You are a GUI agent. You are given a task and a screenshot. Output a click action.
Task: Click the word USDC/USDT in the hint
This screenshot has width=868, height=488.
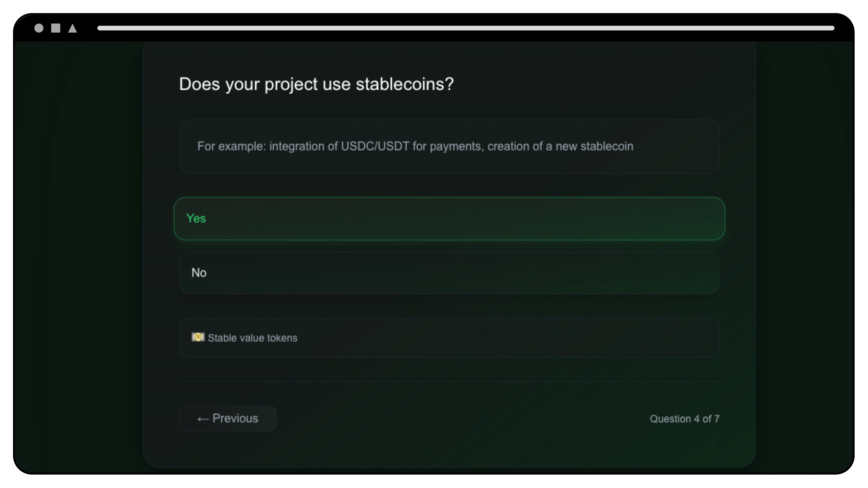375,146
